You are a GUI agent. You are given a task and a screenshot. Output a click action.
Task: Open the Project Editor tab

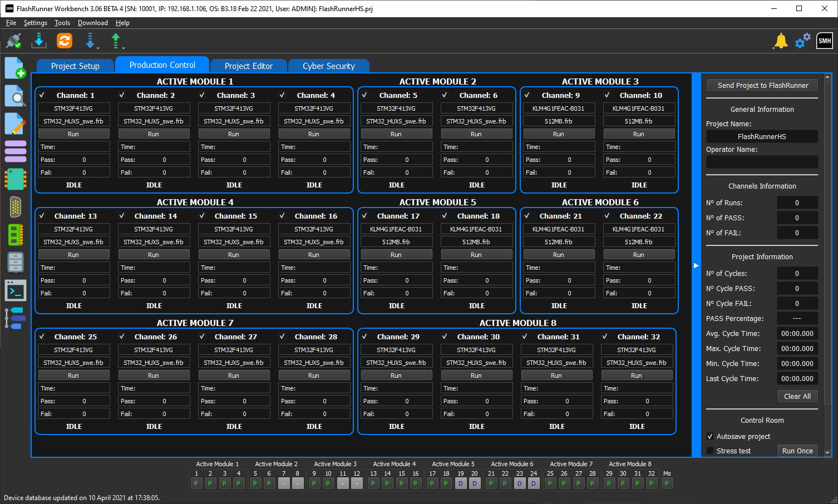click(249, 66)
